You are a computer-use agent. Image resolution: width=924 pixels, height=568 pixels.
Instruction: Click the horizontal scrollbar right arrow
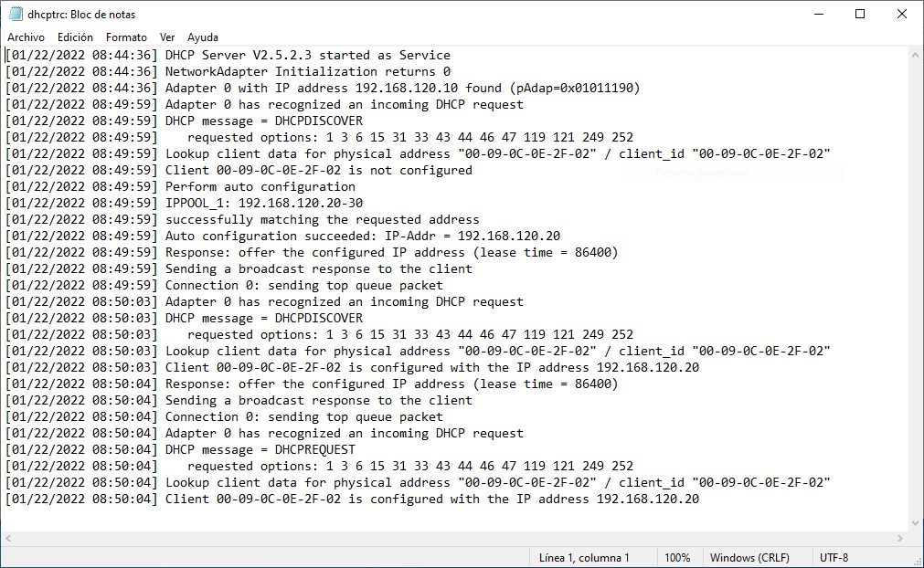[x=900, y=539]
